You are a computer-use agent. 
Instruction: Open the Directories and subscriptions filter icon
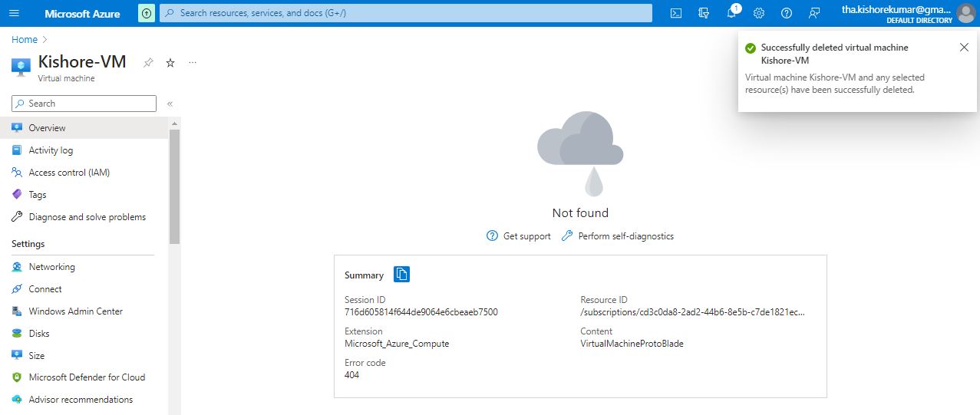coord(704,13)
